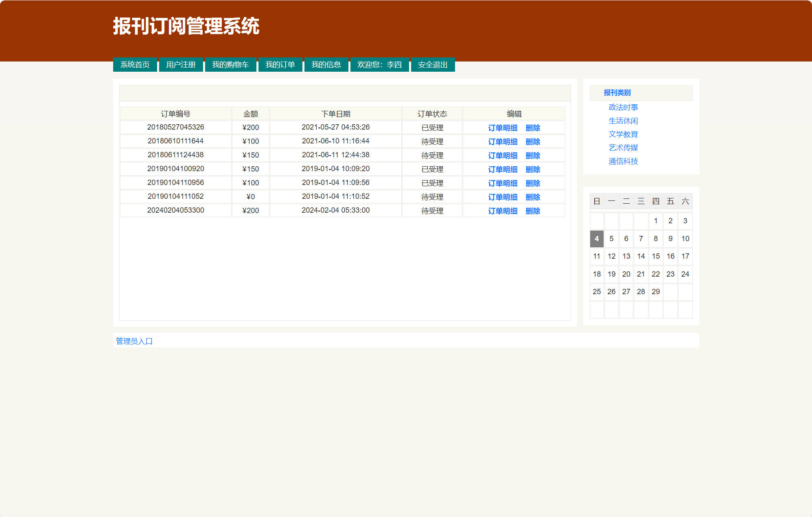Delete order 20240204053300 via 删除 link
The image size is (812, 517).
pos(533,211)
